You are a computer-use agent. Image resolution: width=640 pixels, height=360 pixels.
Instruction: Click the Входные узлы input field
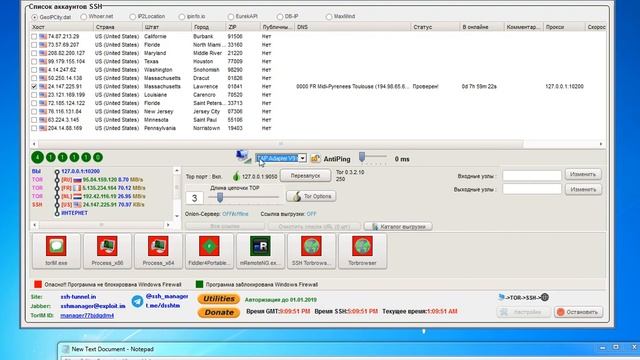tap(532, 176)
